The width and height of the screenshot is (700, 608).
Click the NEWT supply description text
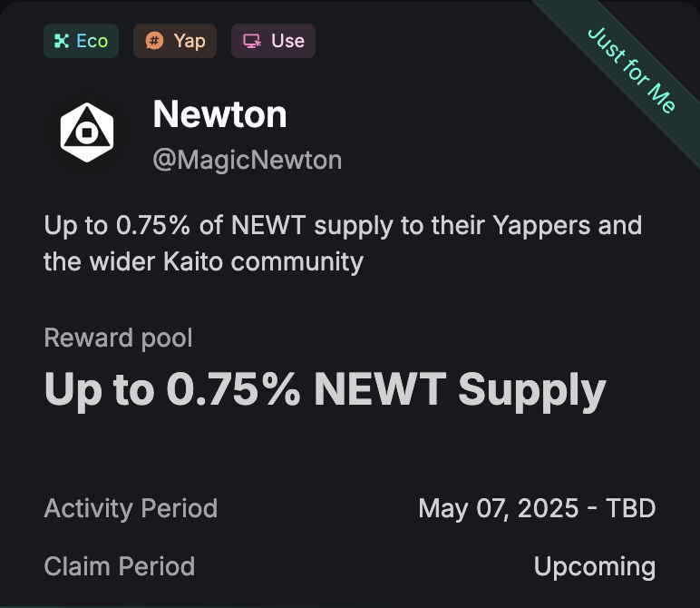coord(343,243)
